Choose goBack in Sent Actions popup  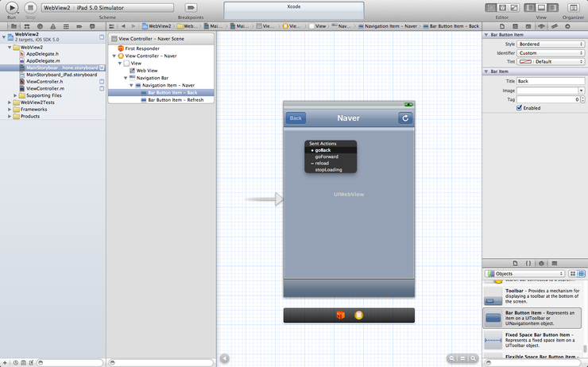pyautogui.click(x=331, y=150)
